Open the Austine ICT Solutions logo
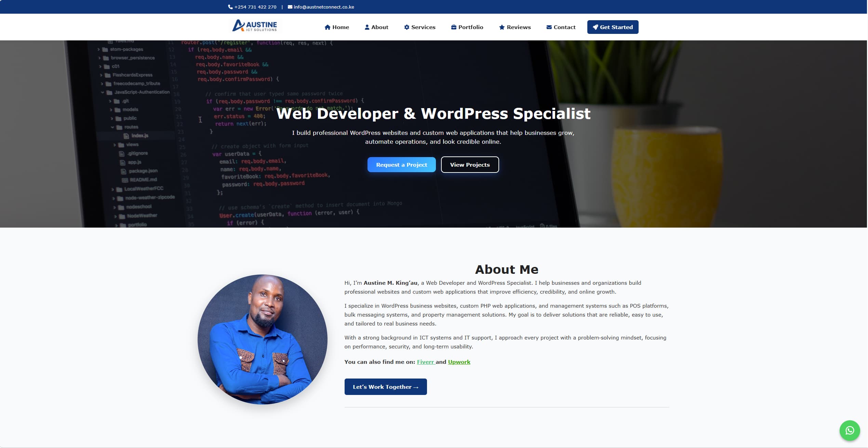The height and width of the screenshot is (448, 868). [x=255, y=26]
